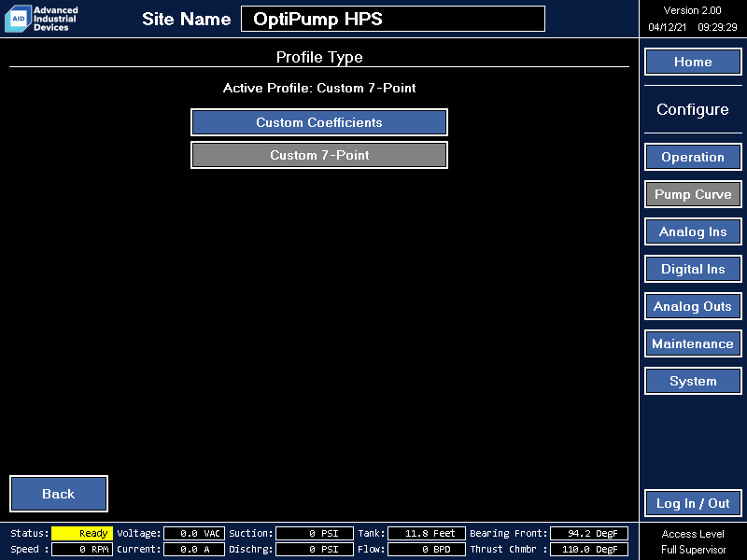Select the Voltage 0.0 VAC readout

click(194, 533)
